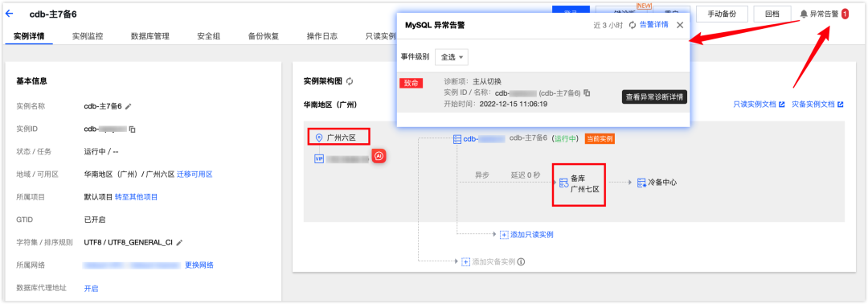Viewport: 868px width, 304px height.
Task: Copy the instance ID in basic info
Action: click(x=133, y=129)
